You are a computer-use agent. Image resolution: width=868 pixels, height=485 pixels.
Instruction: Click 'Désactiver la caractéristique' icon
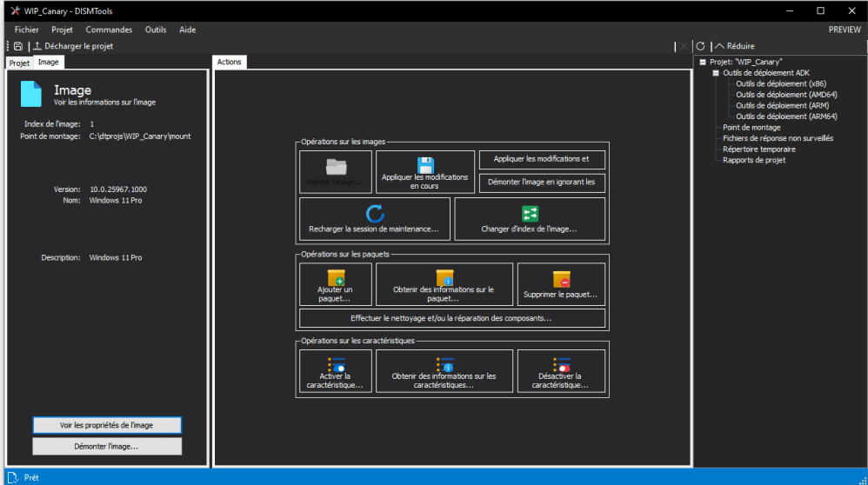click(x=561, y=364)
